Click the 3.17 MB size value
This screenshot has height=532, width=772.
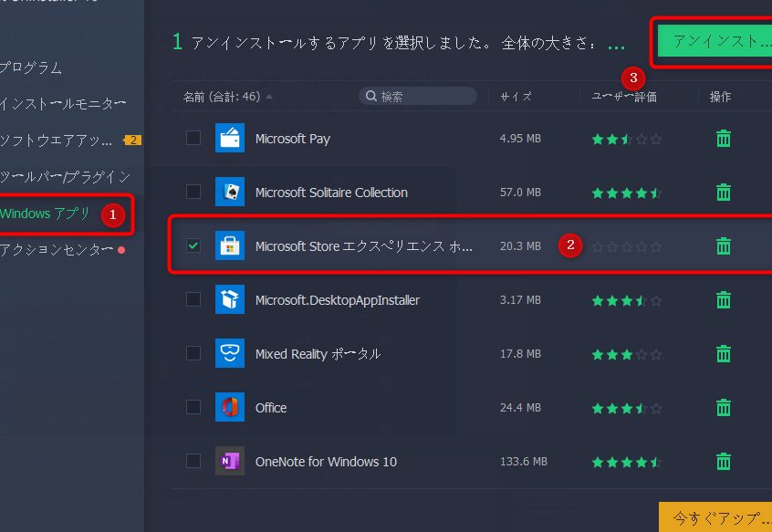tap(520, 299)
